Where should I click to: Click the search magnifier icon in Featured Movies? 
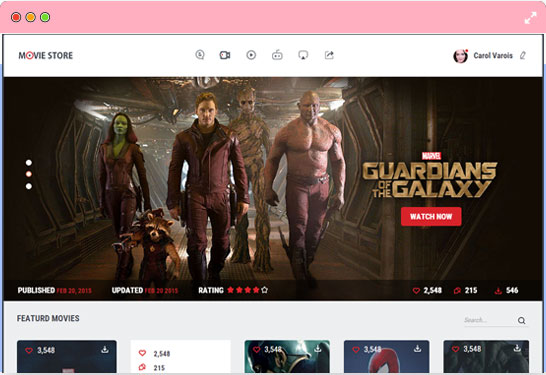[x=521, y=320]
